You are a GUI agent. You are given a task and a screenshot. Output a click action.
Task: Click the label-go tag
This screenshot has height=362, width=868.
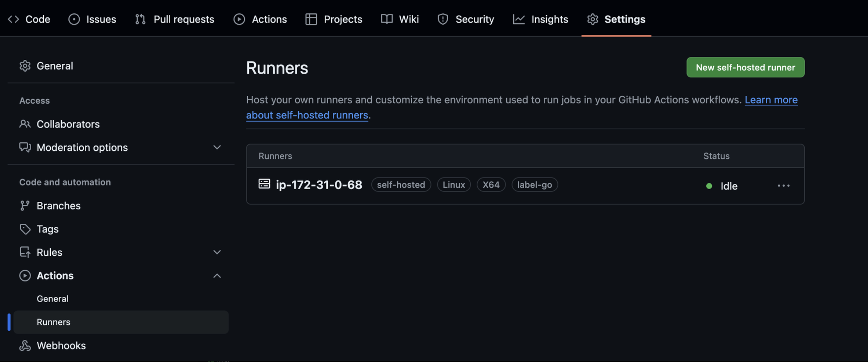click(x=534, y=185)
